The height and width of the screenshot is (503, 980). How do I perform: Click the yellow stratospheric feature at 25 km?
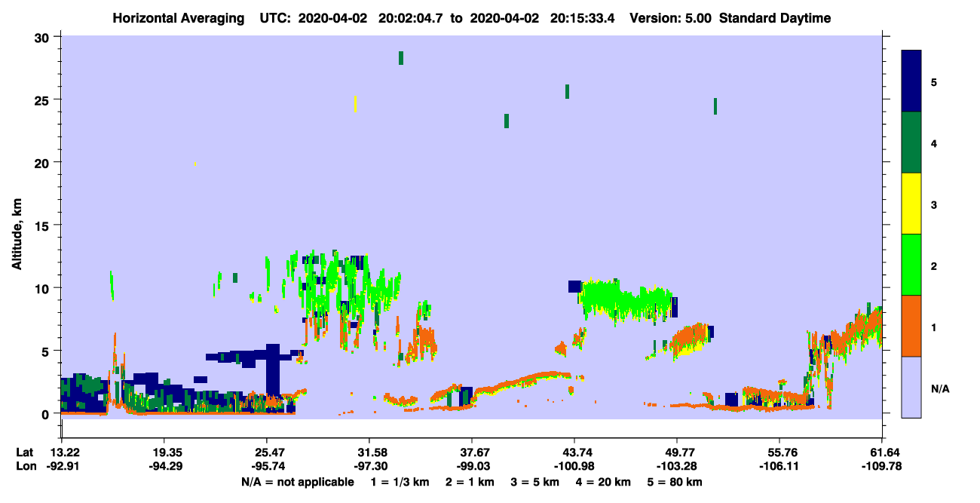[355, 104]
